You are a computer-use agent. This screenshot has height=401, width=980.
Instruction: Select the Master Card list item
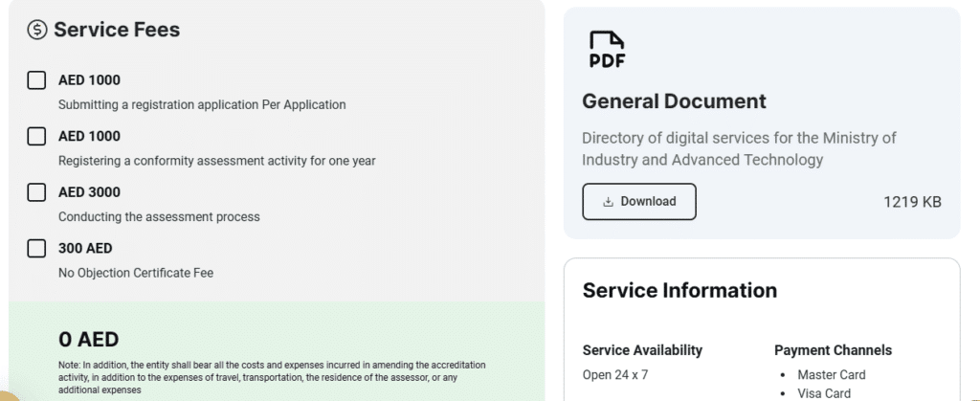click(x=831, y=374)
